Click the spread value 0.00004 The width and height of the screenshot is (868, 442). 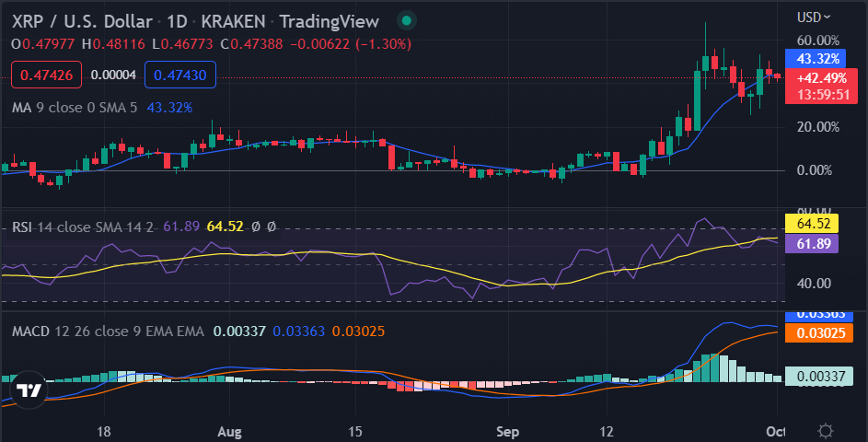[x=113, y=75]
